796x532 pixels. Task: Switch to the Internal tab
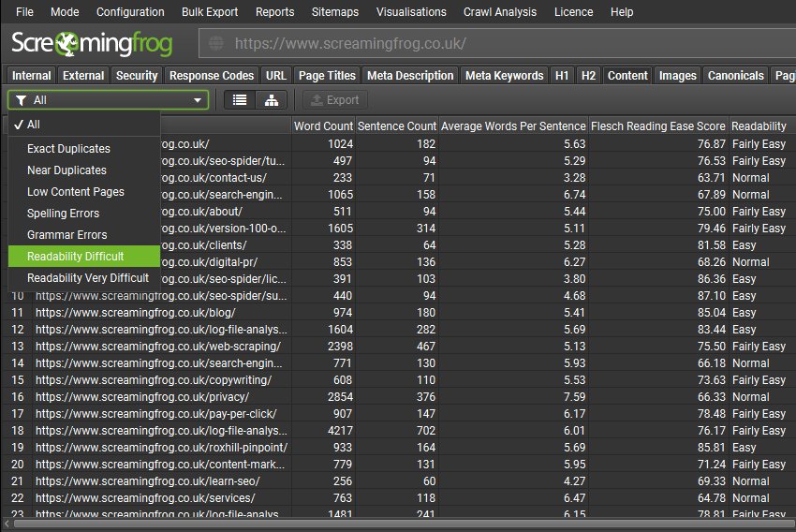tap(32, 76)
